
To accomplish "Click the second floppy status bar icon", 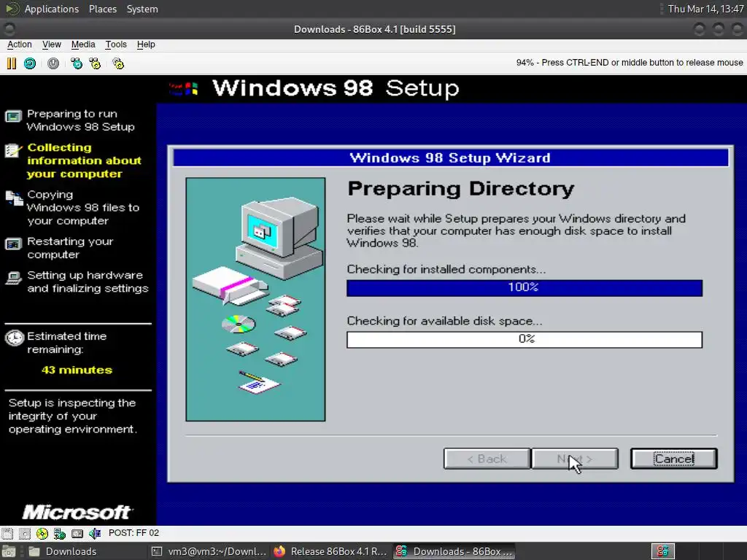I will pos(25,533).
